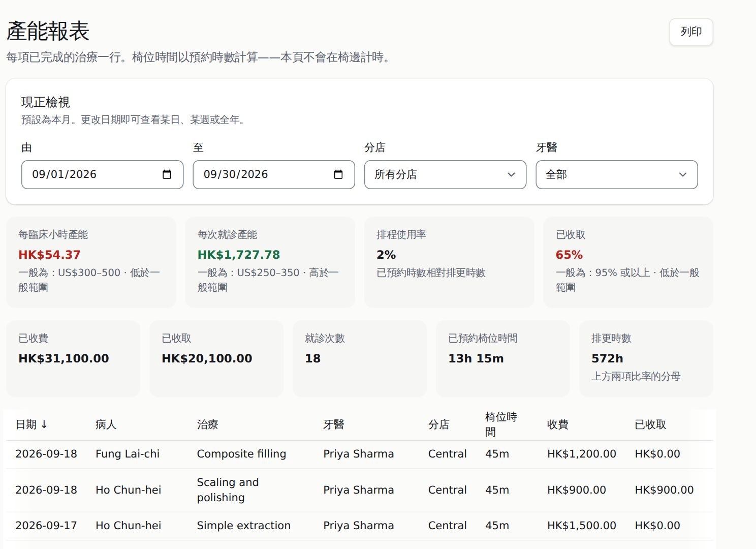
Task: Click 13h 15m 已預約椅位時間 value
Action: click(476, 358)
